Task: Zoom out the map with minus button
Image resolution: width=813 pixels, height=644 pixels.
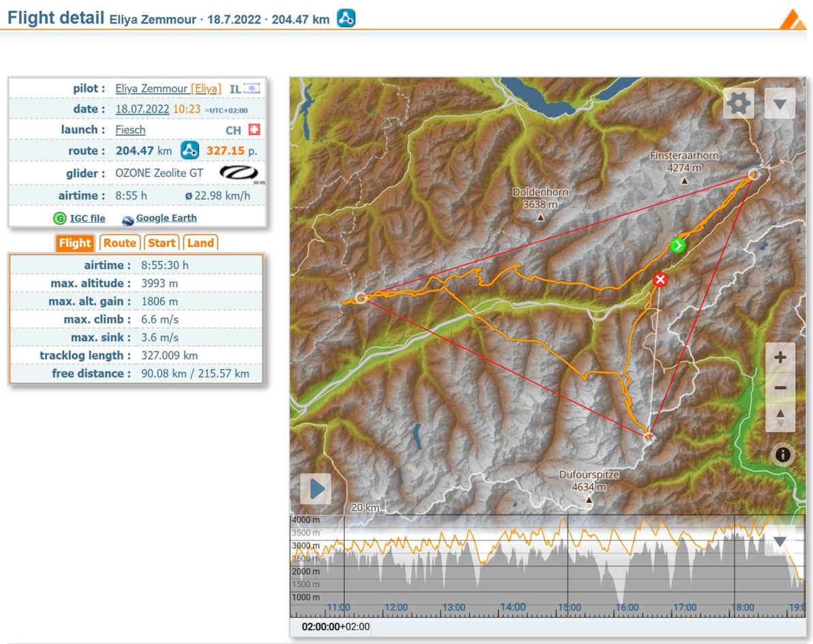Action: click(780, 387)
